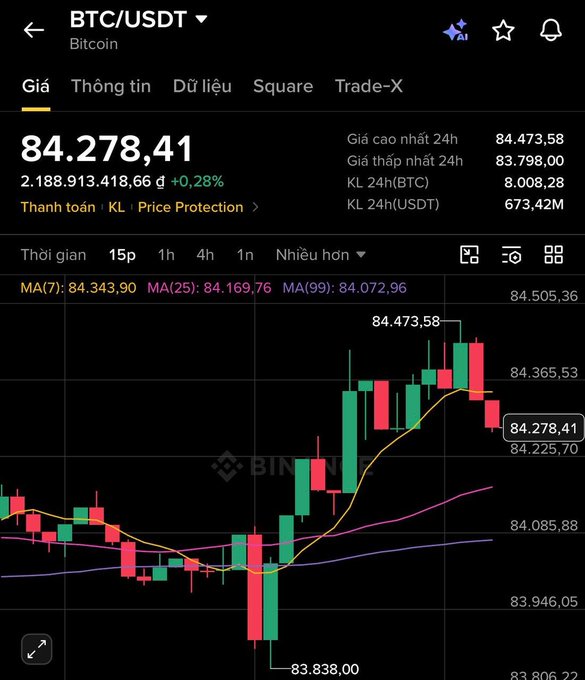This screenshot has height=680, width=585.
Task: Tap the current price tag on chart axis
Action: point(543,428)
